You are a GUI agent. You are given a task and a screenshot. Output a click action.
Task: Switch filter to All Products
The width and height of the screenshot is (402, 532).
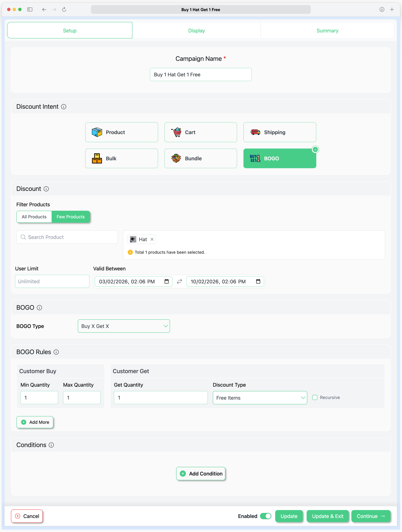(x=34, y=217)
